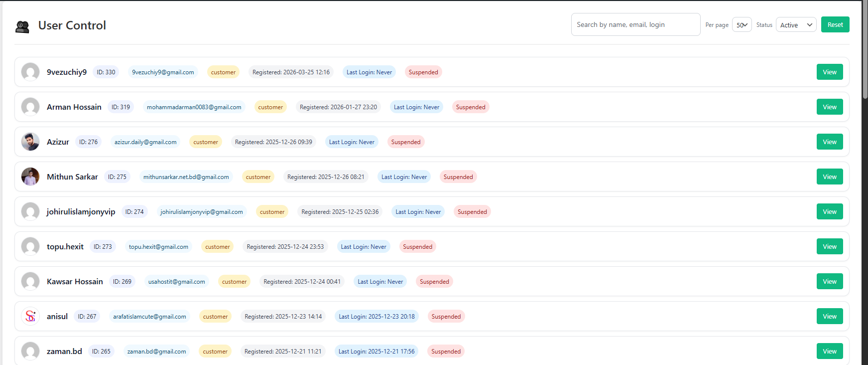
Task: Click the User Control group icon
Action: coord(22,26)
